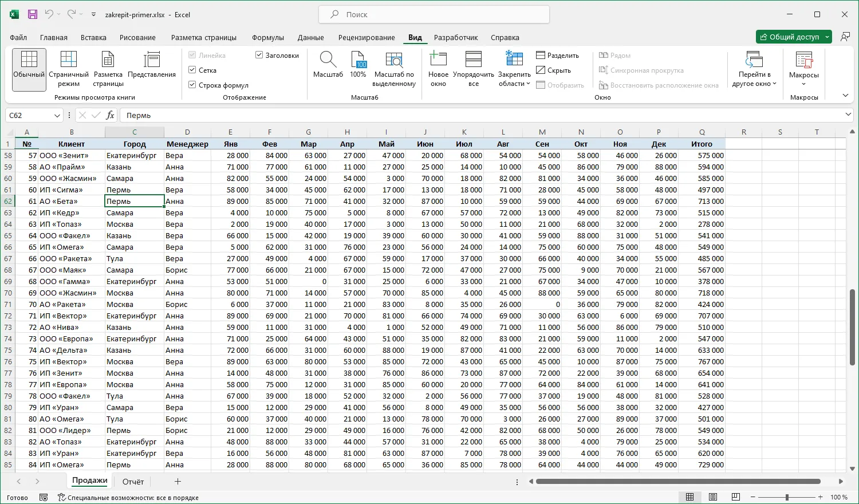Switch to the Отчёт sheet tab

tap(133, 481)
